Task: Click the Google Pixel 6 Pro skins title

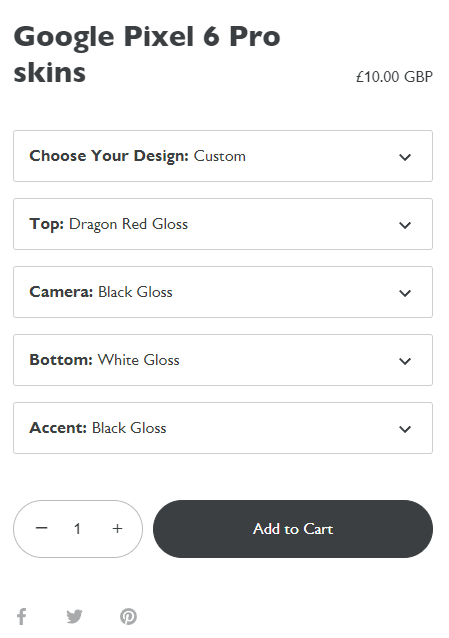Action: click(147, 54)
